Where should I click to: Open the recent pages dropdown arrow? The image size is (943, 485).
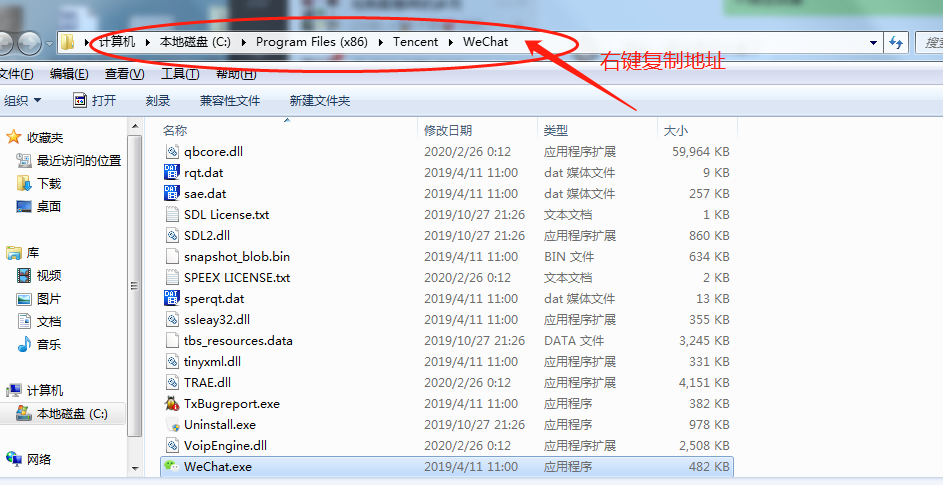click(x=49, y=43)
